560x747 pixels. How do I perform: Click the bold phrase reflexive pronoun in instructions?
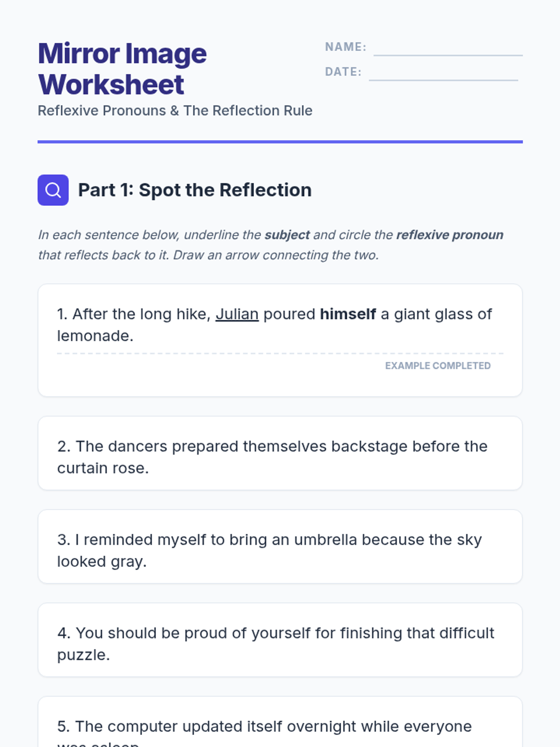(x=450, y=235)
